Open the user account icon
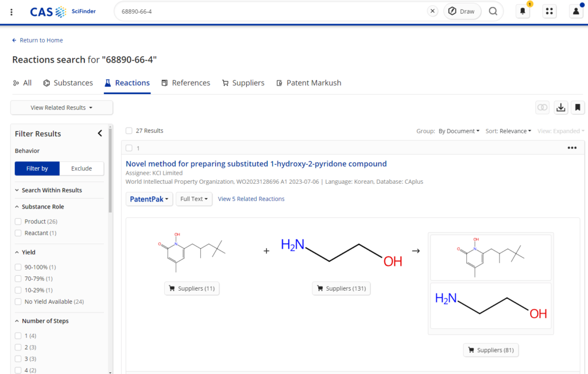The width and height of the screenshot is (588, 374). click(x=576, y=11)
